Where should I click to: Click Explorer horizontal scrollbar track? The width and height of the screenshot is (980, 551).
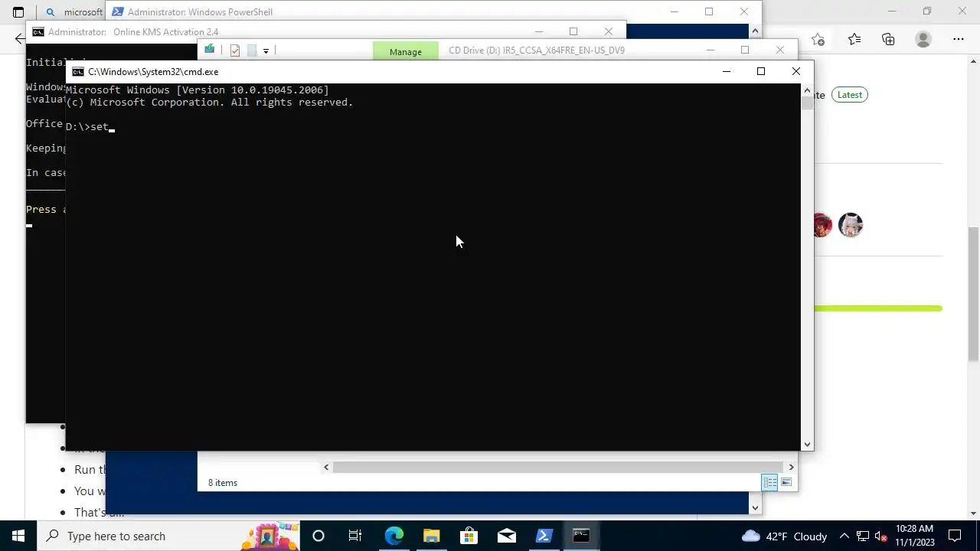[x=559, y=467]
